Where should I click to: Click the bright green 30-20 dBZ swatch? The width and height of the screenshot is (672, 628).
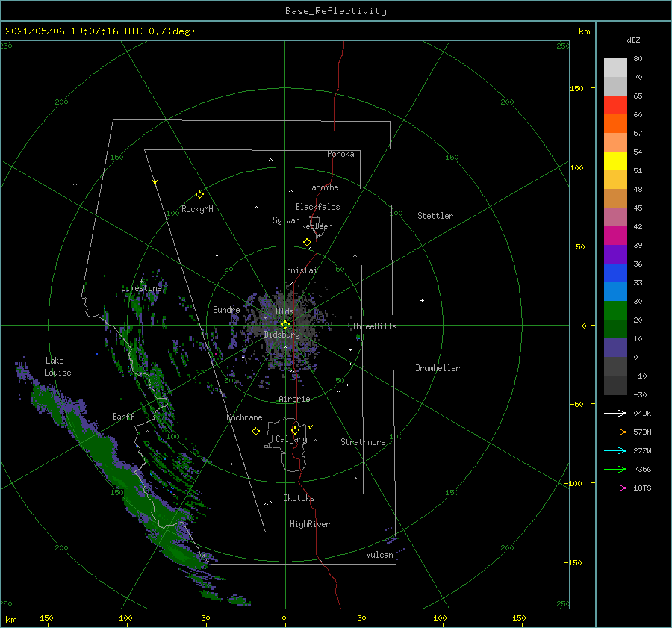point(615,311)
